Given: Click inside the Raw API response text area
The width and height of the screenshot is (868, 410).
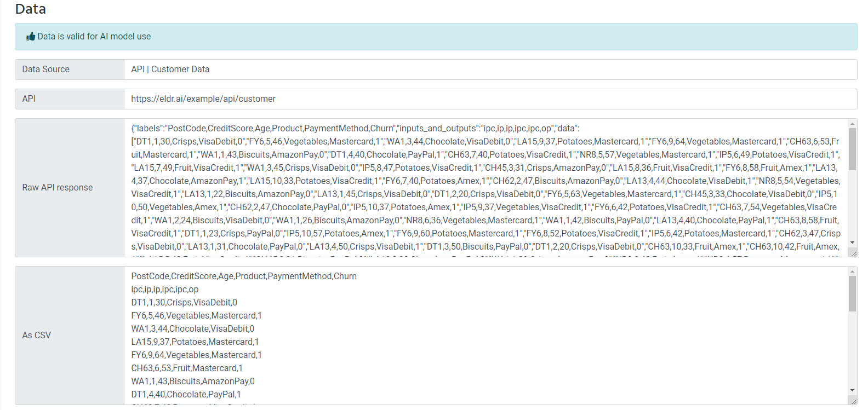Looking at the screenshot, I should [x=486, y=188].
